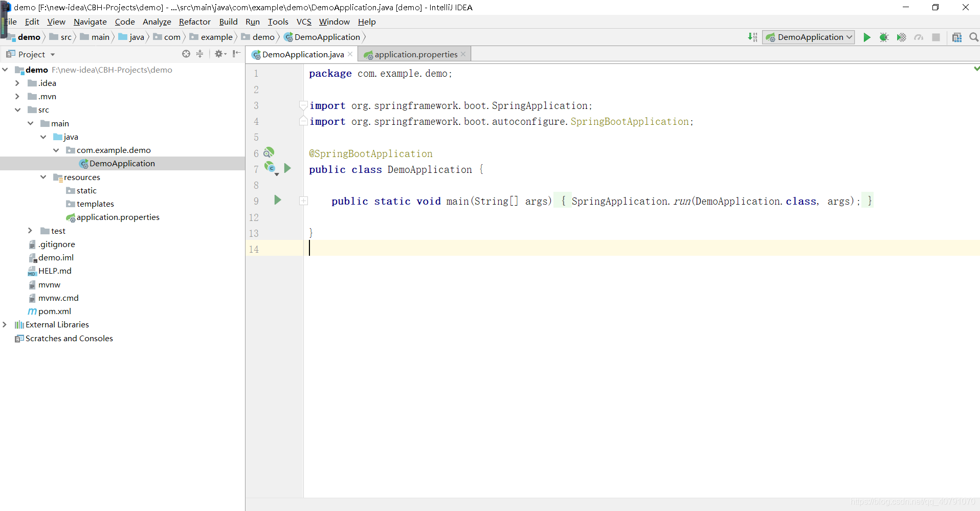
Task: Click the build project arrow icon
Action: pyautogui.click(x=752, y=37)
